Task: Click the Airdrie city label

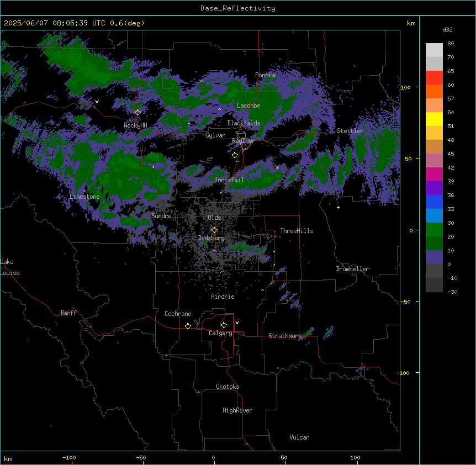Action: coord(223,297)
